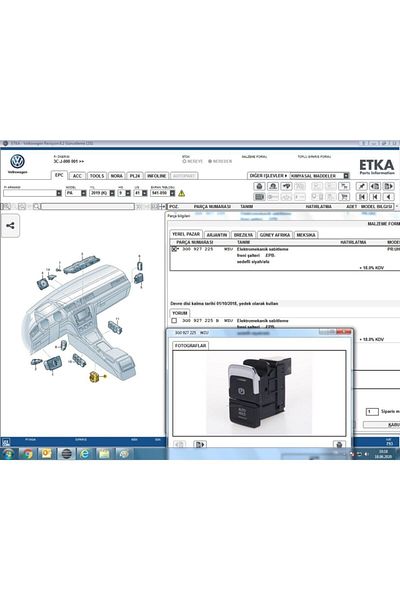Click the next photo arrow in the photo window
Screen dimensions: 400x600
pos(200,445)
